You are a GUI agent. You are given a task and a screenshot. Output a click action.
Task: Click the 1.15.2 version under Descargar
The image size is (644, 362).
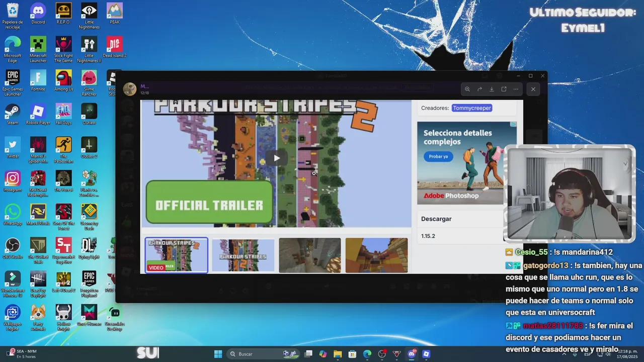pos(428,236)
